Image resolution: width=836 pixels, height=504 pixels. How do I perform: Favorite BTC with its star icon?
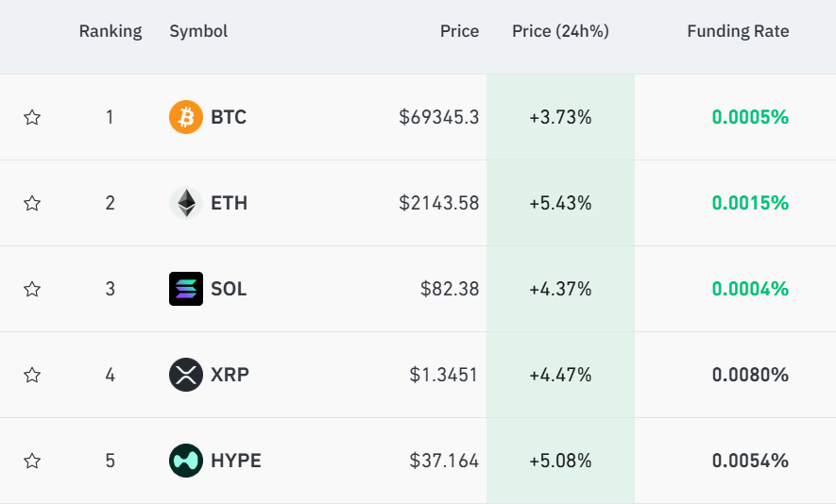(32, 118)
